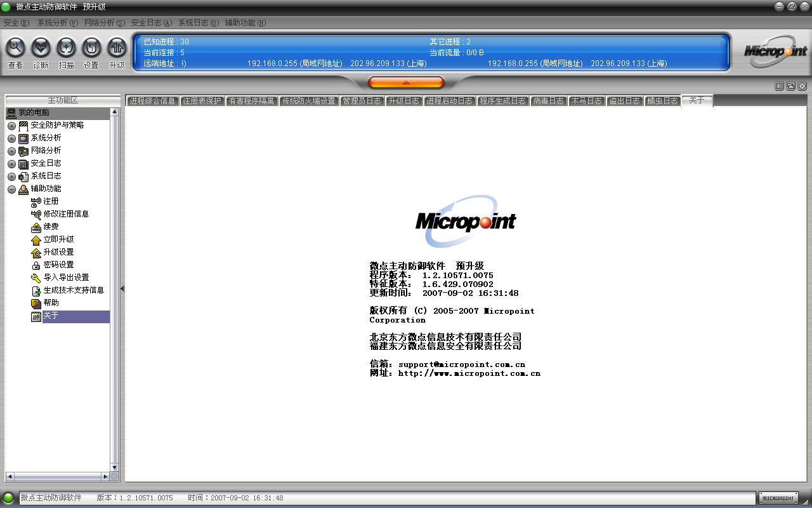The height and width of the screenshot is (508, 812).
Task: Switch to the 病毒日志 tab
Action: (549, 101)
